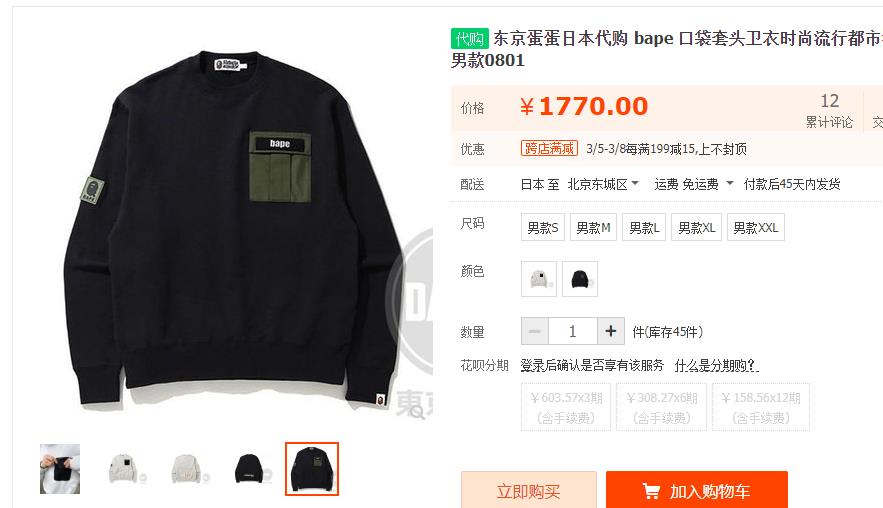
Task: Choose size 男款XL
Action: click(x=696, y=228)
